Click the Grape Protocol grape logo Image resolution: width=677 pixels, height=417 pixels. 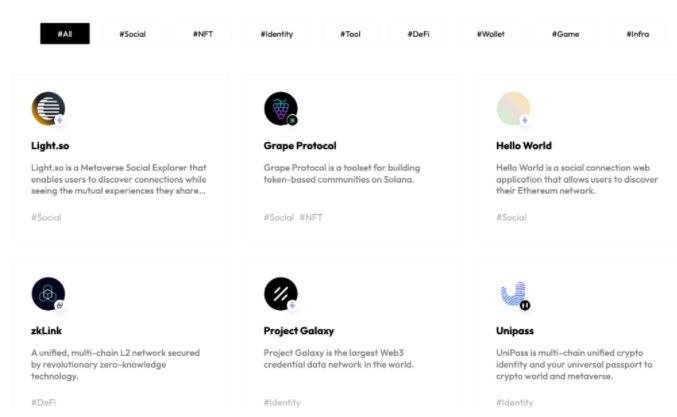click(281, 108)
